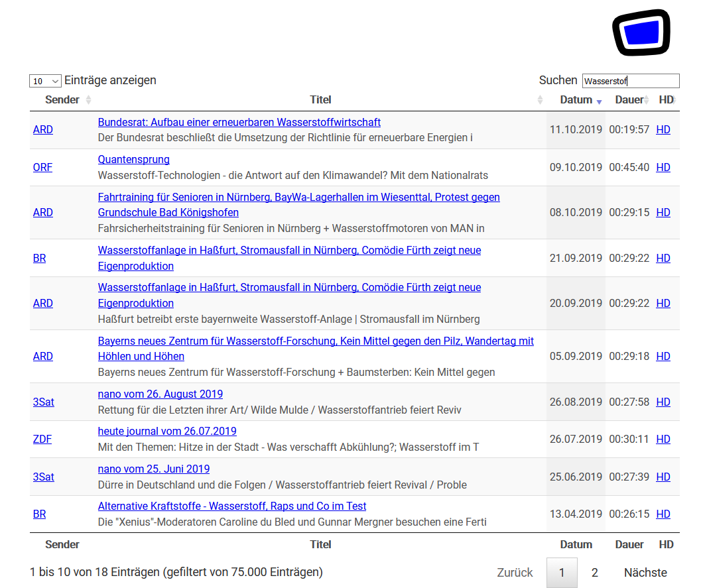Click the duration 00:27:39
This screenshot has width=705, height=588.
tap(629, 477)
